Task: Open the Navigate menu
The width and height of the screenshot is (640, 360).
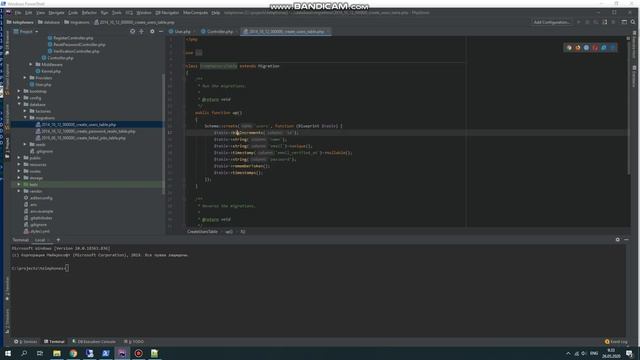Action: (56, 13)
